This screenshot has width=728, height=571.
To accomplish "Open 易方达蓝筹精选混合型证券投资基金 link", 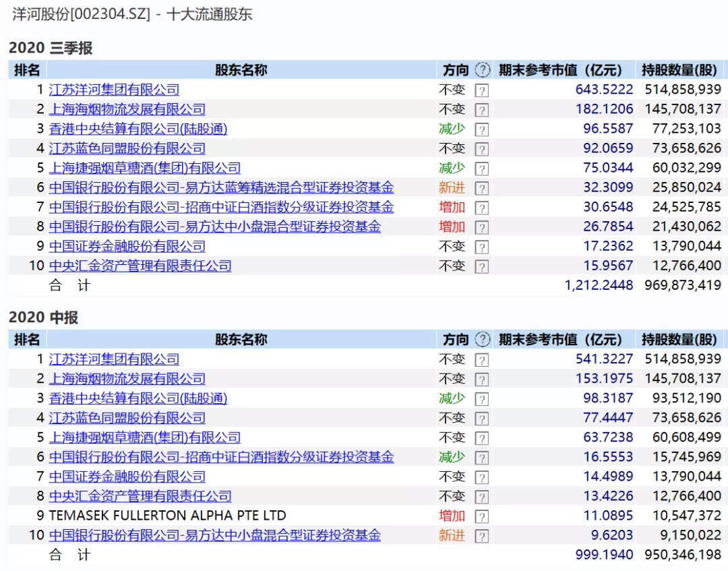I will 222,187.
